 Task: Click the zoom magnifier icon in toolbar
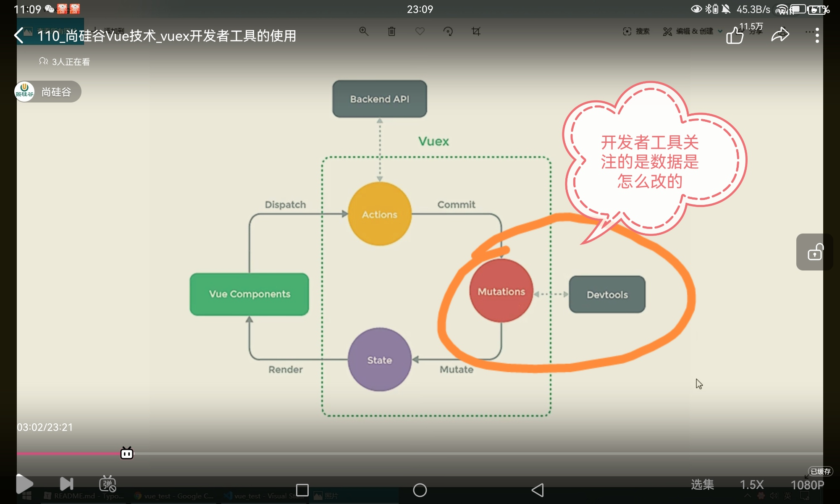364,31
